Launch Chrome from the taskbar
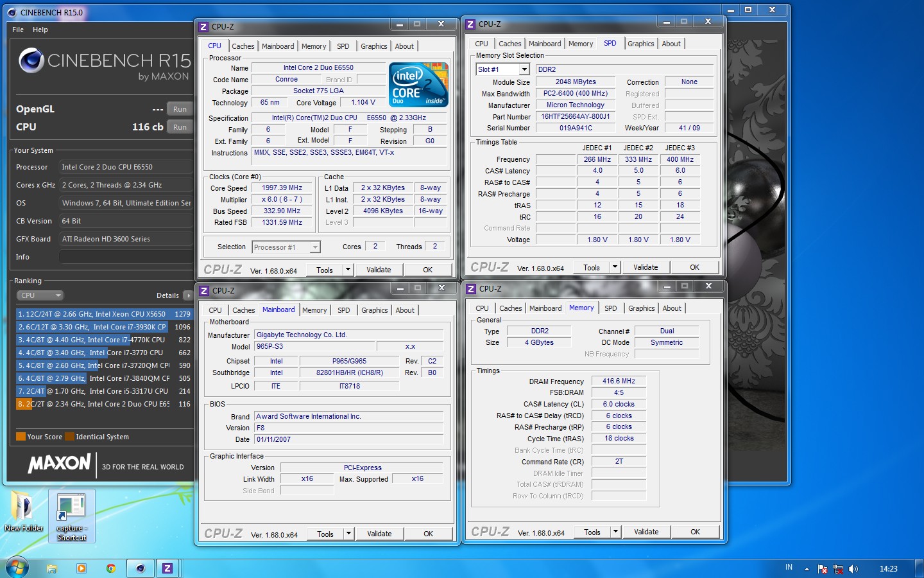 coord(111,568)
